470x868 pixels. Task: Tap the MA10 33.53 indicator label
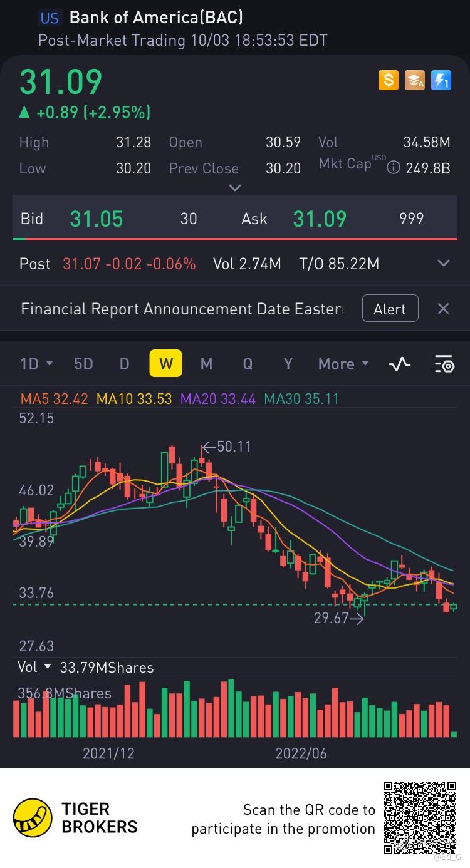pyautogui.click(x=134, y=399)
